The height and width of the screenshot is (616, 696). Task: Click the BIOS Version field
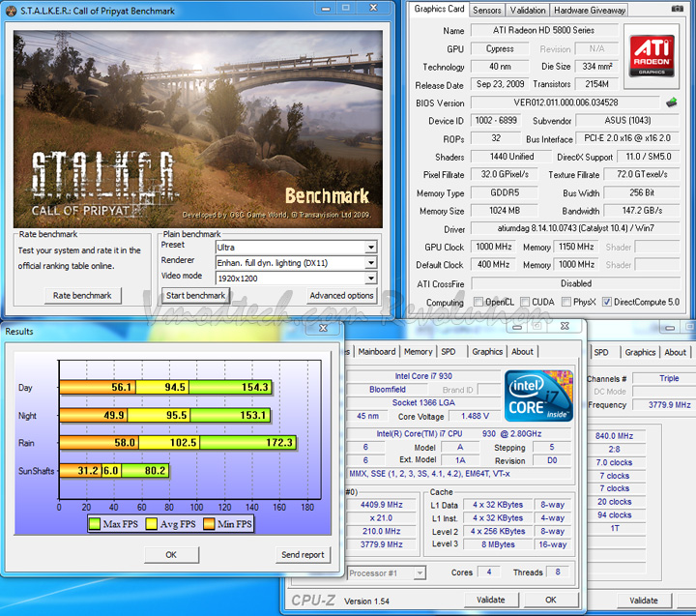[565, 103]
